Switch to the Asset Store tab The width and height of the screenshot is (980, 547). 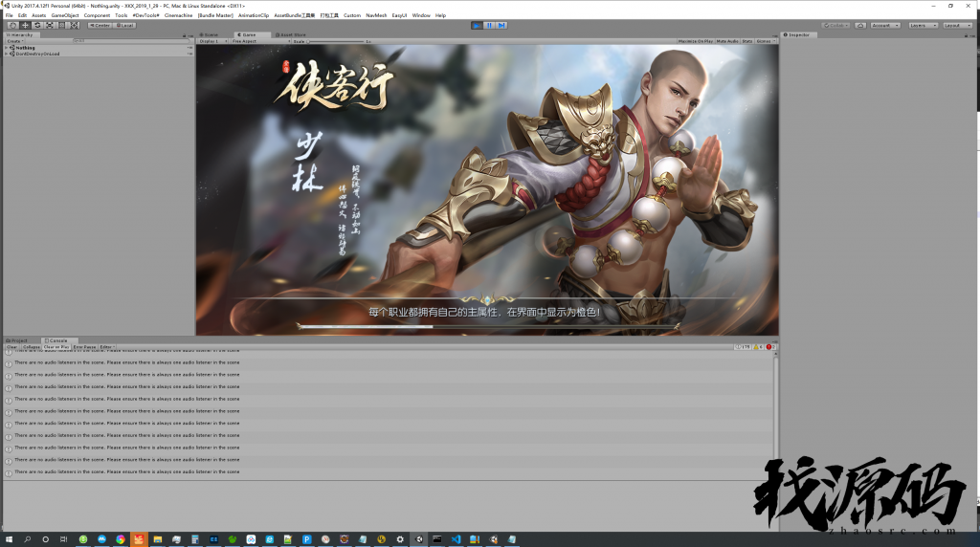[x=291, y=35]
